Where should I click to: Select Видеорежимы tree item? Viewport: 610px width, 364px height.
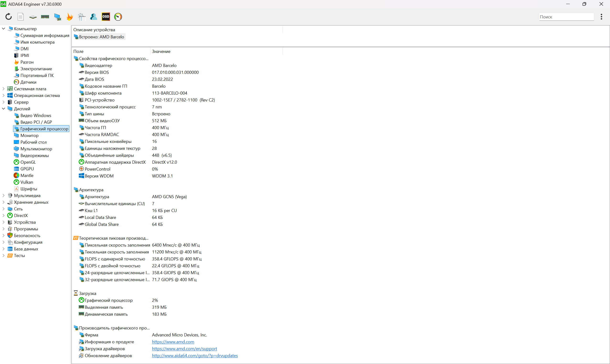[34, 156]
